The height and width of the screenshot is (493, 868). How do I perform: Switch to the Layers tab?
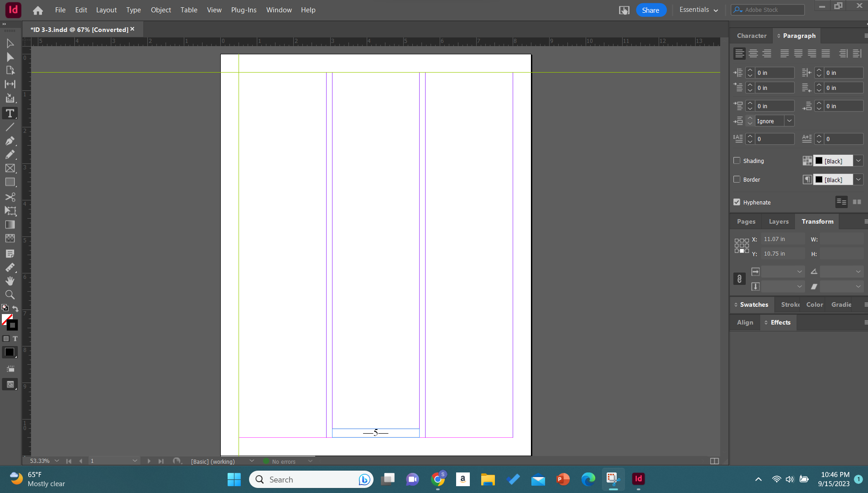pyautogui.click(x=779, y=221)
